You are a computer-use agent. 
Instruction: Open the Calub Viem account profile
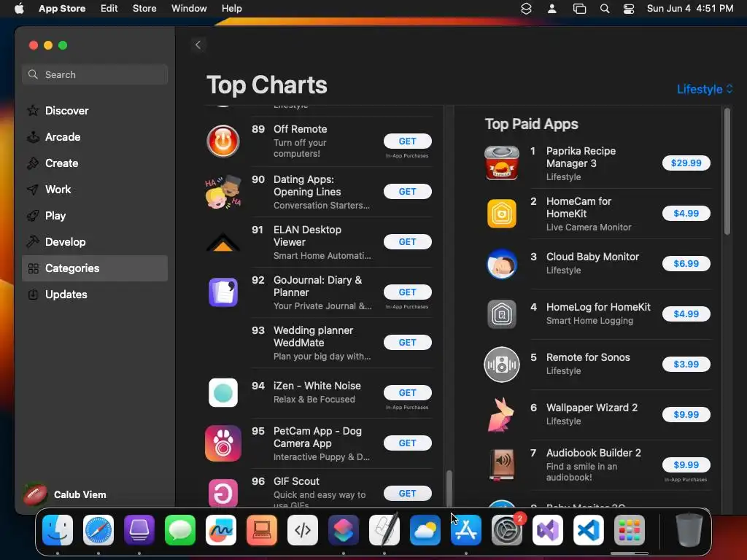(65, 495)
